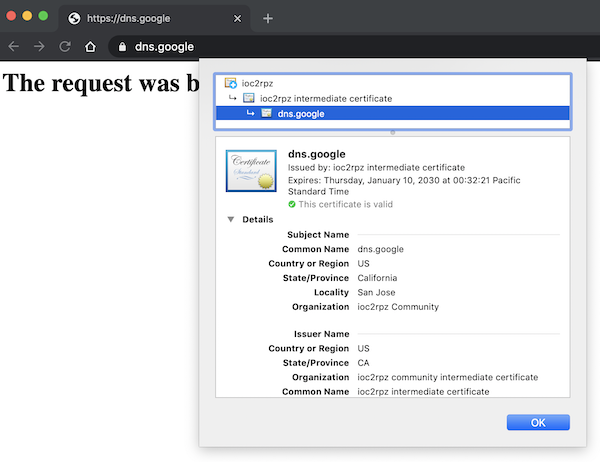Image resolution: width=600 pixels, height=462 pixels.
Task: Click the green valid checkmark icon
Action: [292, 204]
